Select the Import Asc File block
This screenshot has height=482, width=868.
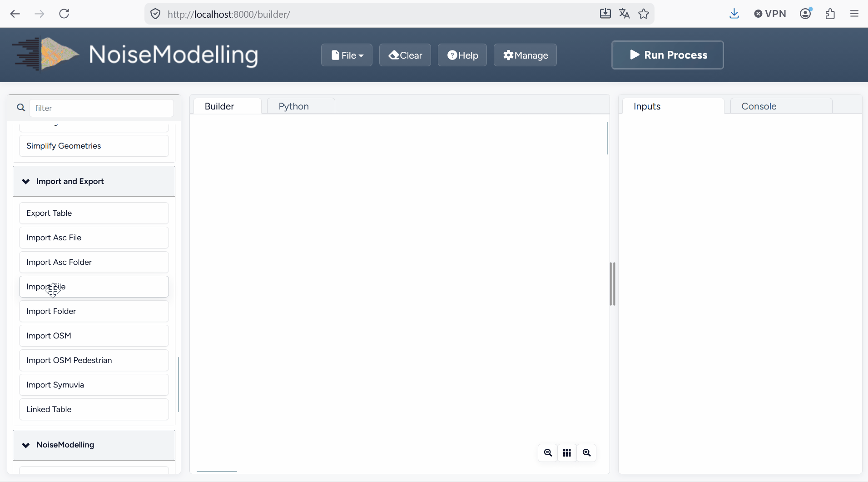(x=94, y=238)
